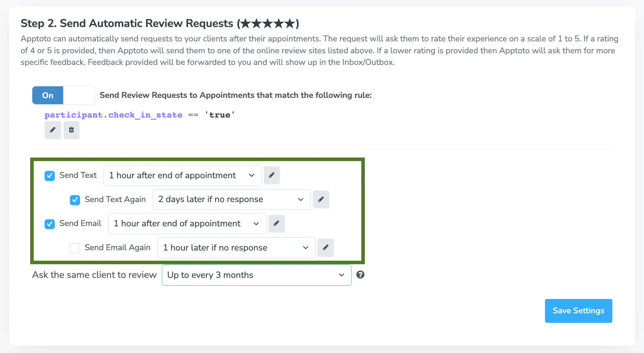Delete the check_in_state rule using trash icon
This screenshot has height=353, width=644.
(x=71, y=130)
